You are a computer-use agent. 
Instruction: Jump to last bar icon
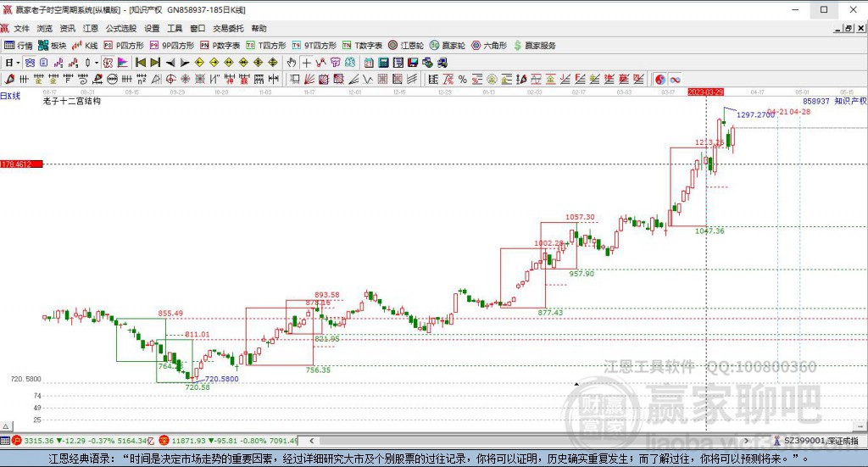tap(155, 63)
